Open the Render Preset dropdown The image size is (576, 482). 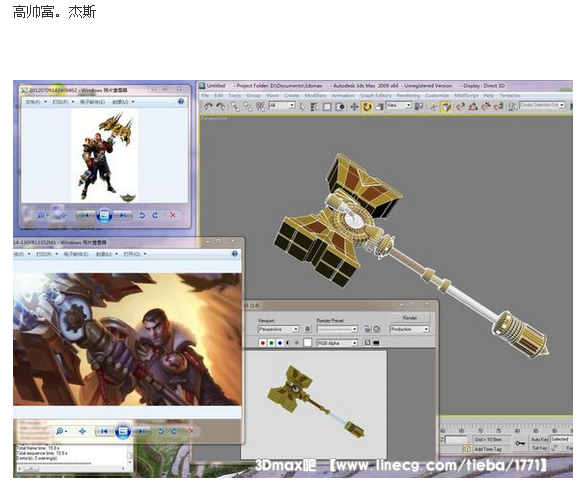click(337, 329)
